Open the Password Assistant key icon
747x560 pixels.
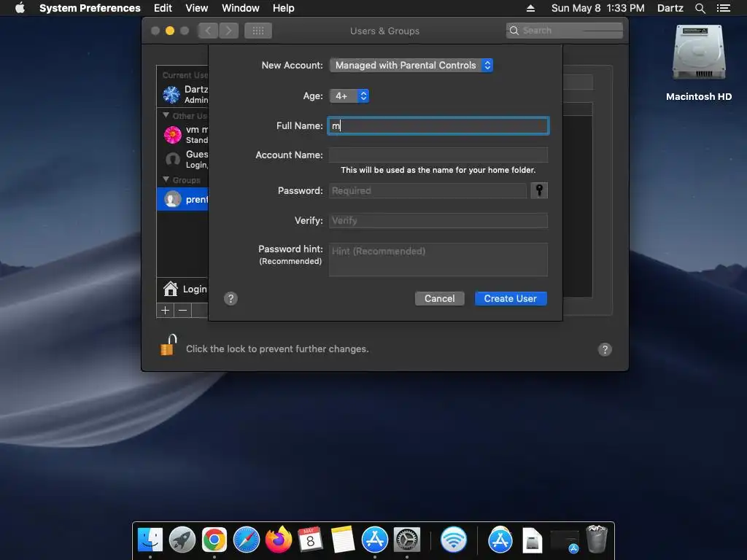(x=539, y=190)
